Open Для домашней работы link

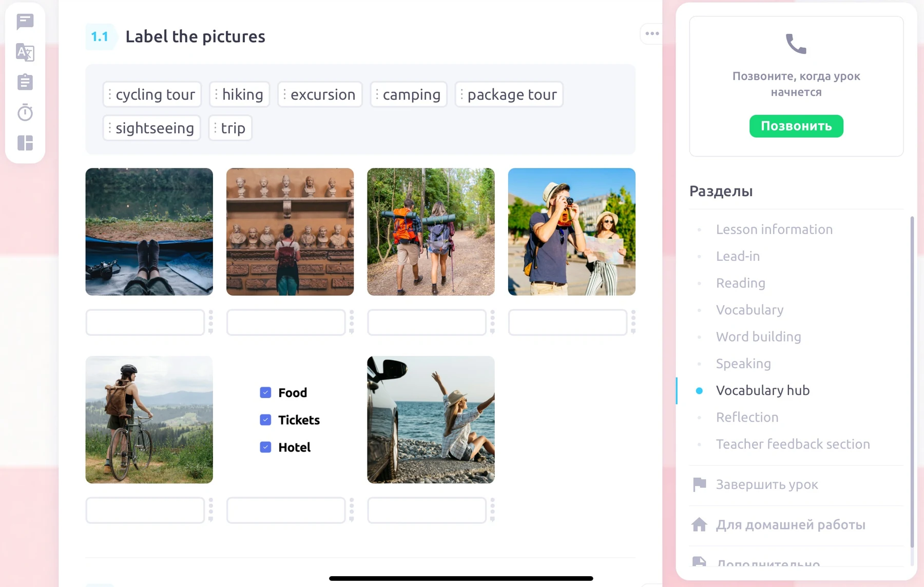click(x=791, y=524)
